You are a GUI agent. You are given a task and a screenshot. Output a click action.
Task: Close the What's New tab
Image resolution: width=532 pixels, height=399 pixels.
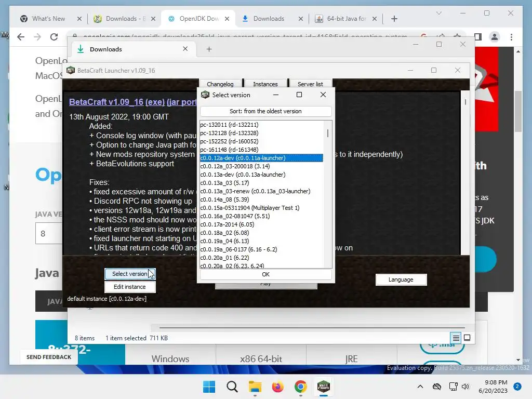[x=79, y=19]
